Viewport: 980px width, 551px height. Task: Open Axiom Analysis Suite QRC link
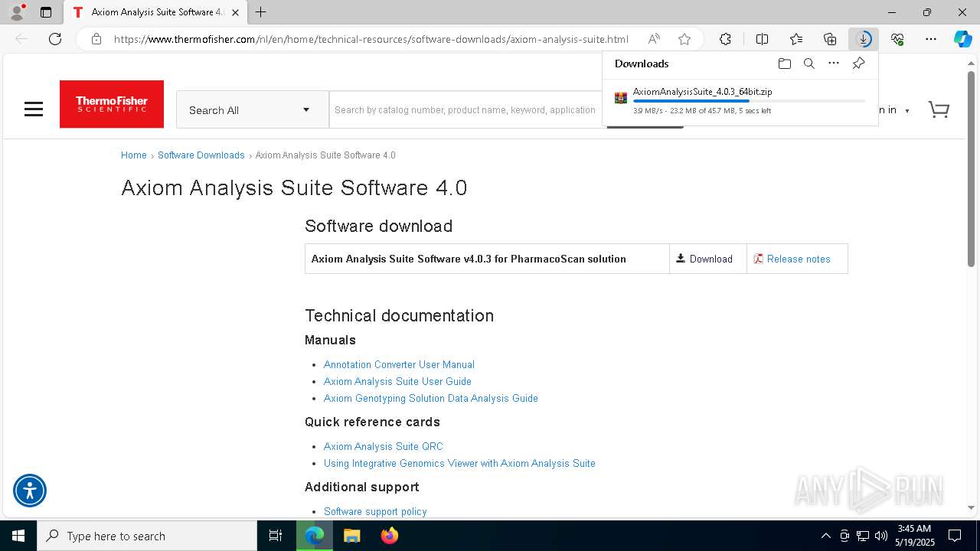[384, 446]
